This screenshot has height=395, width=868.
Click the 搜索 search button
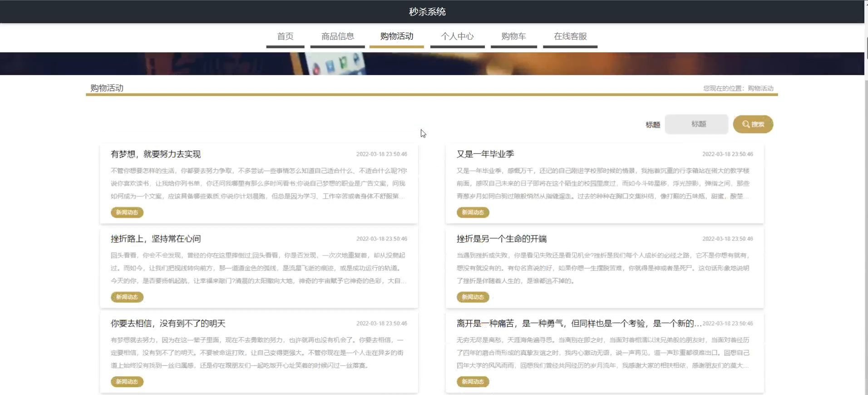coord(753,124)
